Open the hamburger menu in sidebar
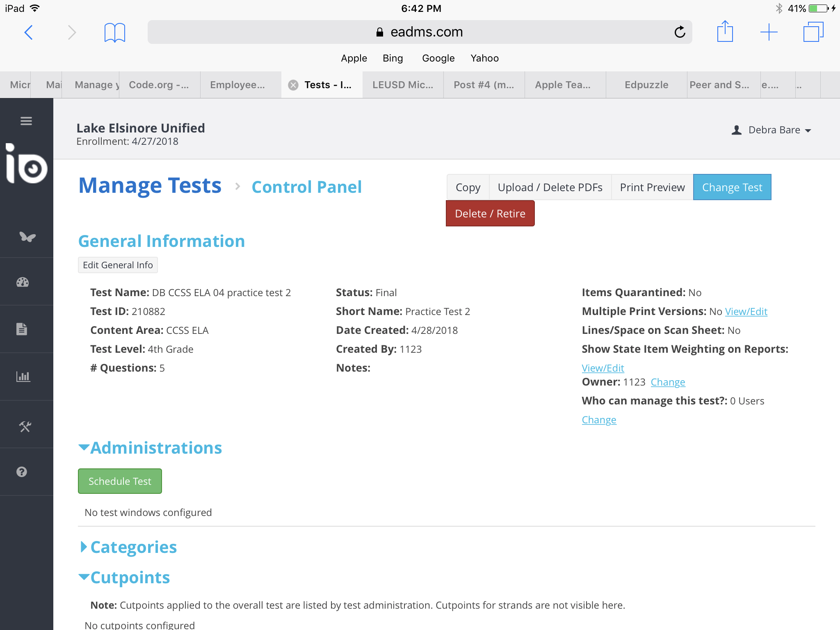This screenshot has width=840, height=630. pos(26,121)
